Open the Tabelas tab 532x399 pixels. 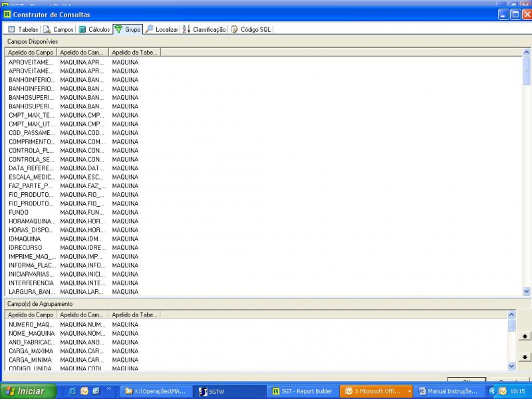(x=23, y=29)
